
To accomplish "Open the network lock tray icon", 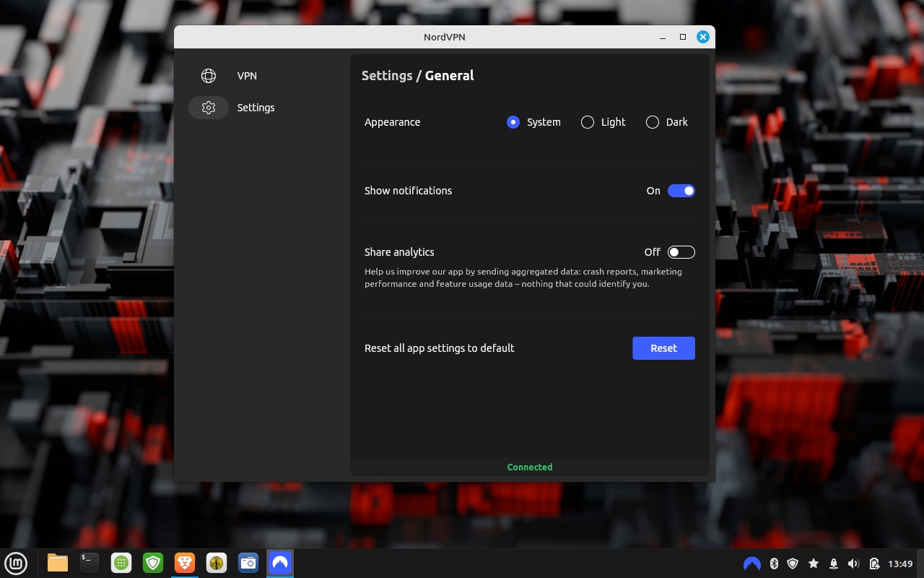I will click(x=834, y=564).
